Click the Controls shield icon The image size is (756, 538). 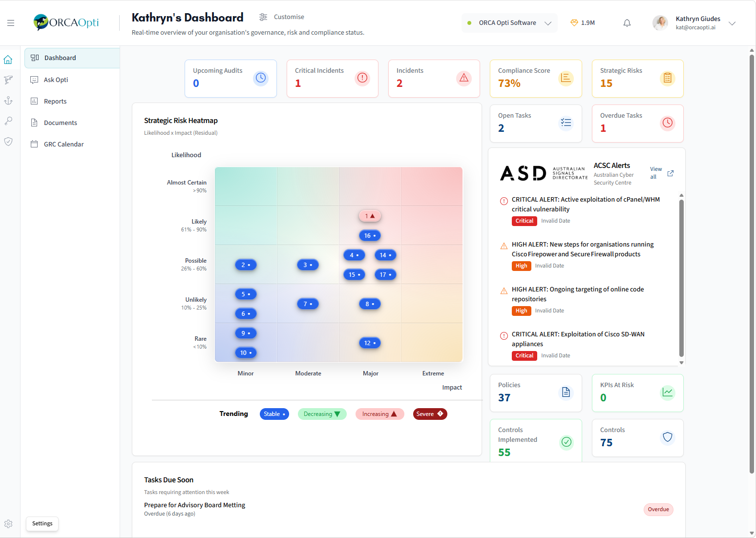tap(668, 437)
